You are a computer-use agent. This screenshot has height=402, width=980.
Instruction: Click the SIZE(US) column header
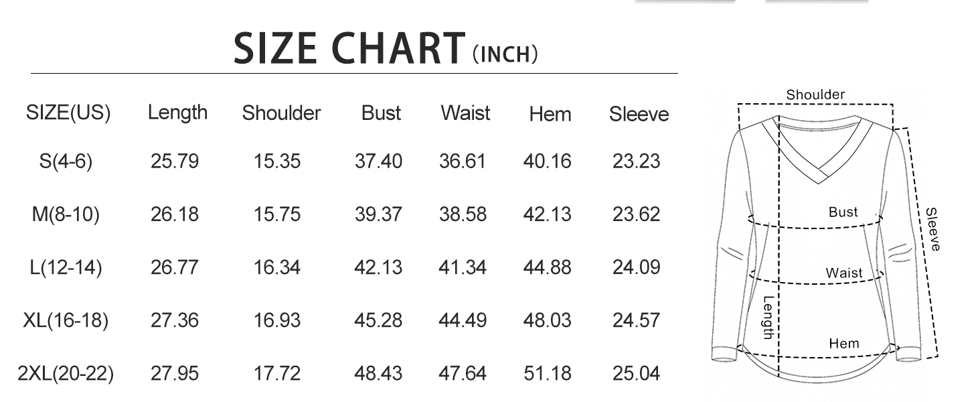(x=68, y=113)
